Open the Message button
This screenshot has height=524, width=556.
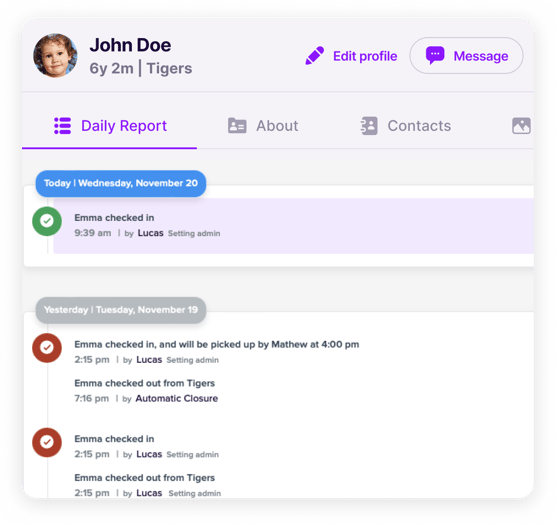click(466, 56)
